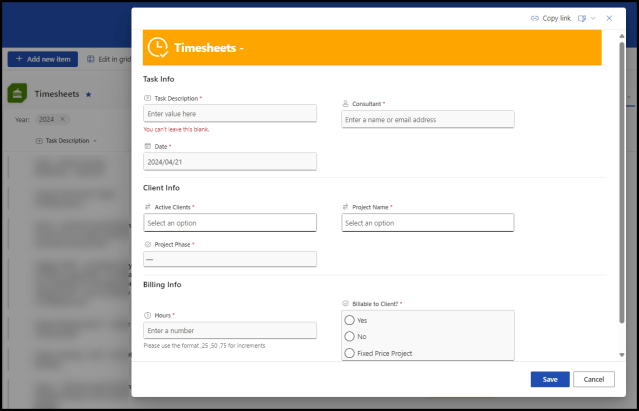Open the Active Clients dropdown
Screen dimensions: 639x411
click(230, 223)
